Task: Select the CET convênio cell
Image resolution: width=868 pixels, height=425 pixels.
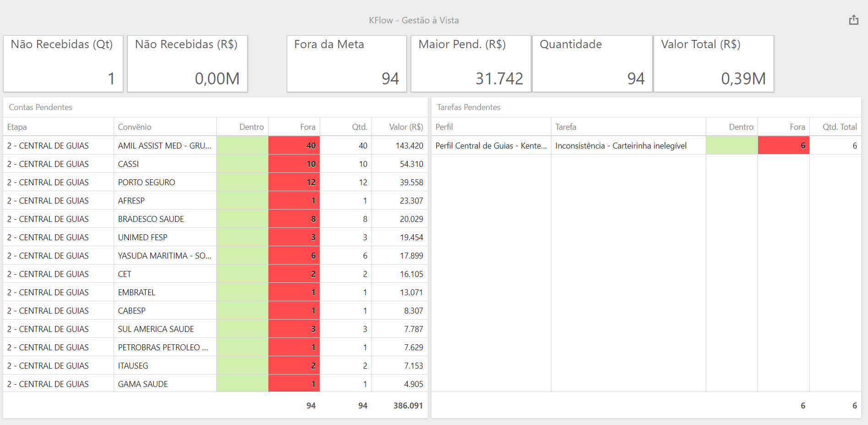Action: tap(165, 274)
